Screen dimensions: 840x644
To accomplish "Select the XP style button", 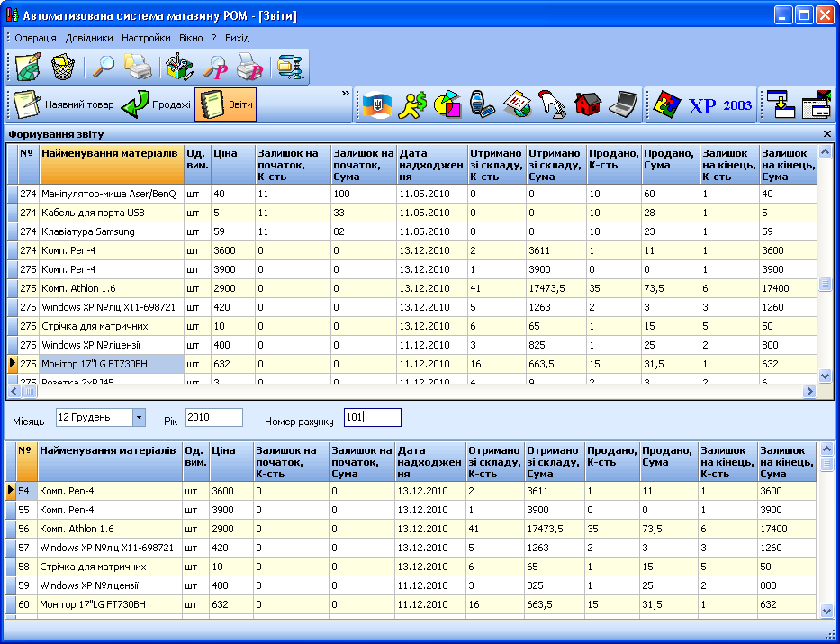I will (702, 105).
